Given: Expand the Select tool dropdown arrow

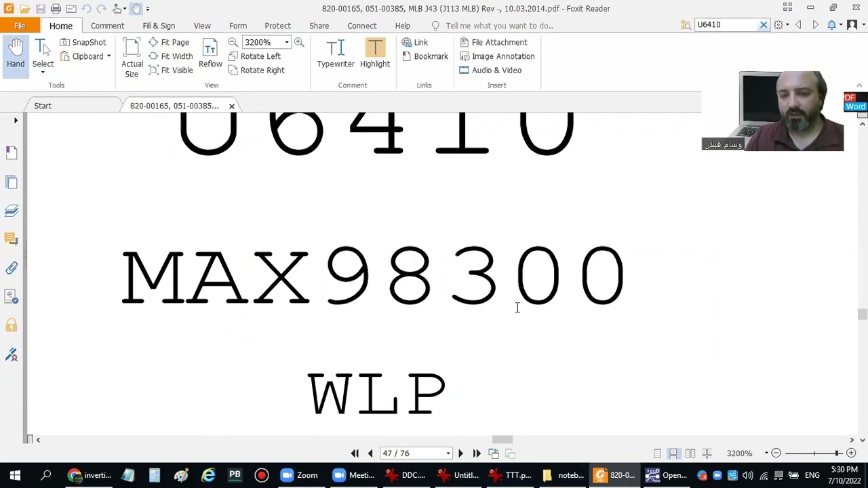Looking at the screenshot, I should (x=43, y=73).
